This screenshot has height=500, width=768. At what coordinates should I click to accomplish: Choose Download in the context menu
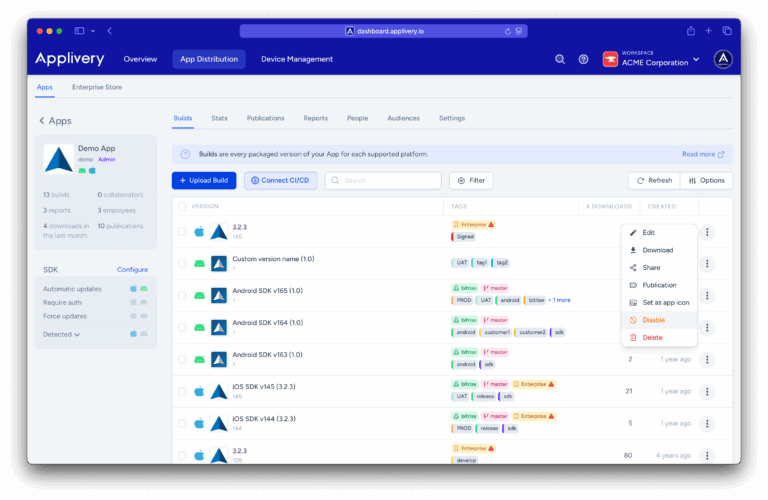659,250
